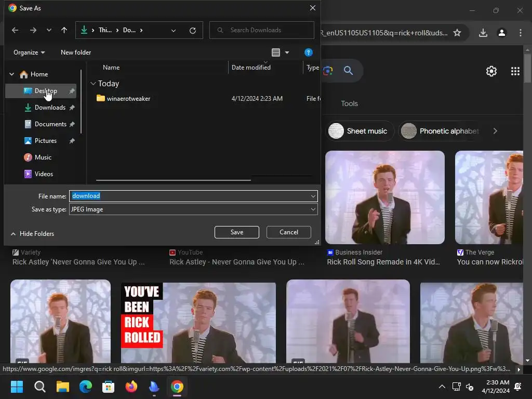Close the Save As dialog
The image size is (532, 399).
click(x=312, y=8)
